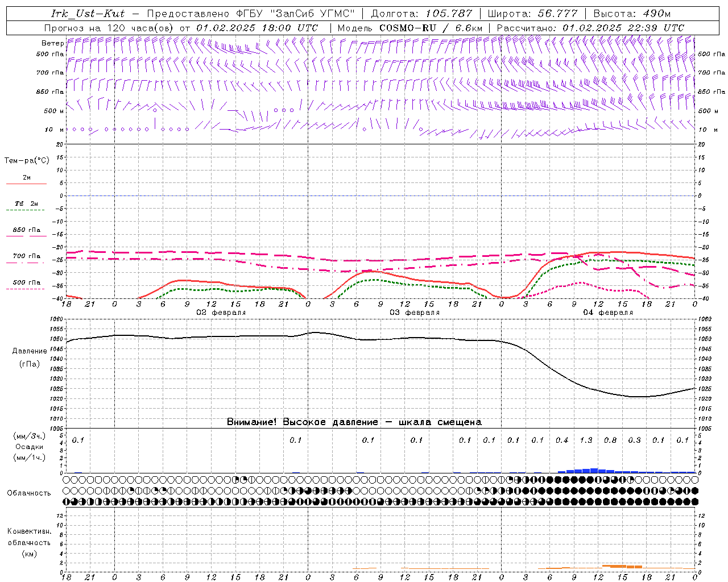Click the solid 2м temperature legend line
This screenshot has width=728, height=582.
coord(26,184)
